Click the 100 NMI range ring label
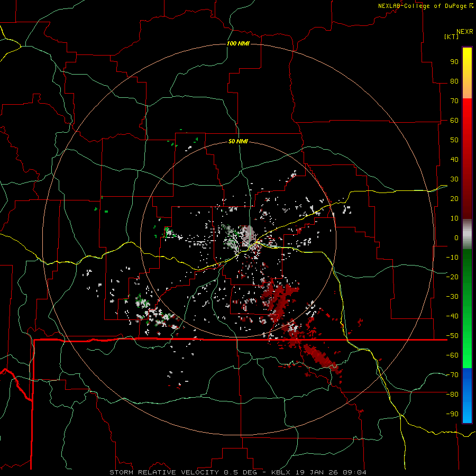The image size is (476, 476). pos(238,43)
